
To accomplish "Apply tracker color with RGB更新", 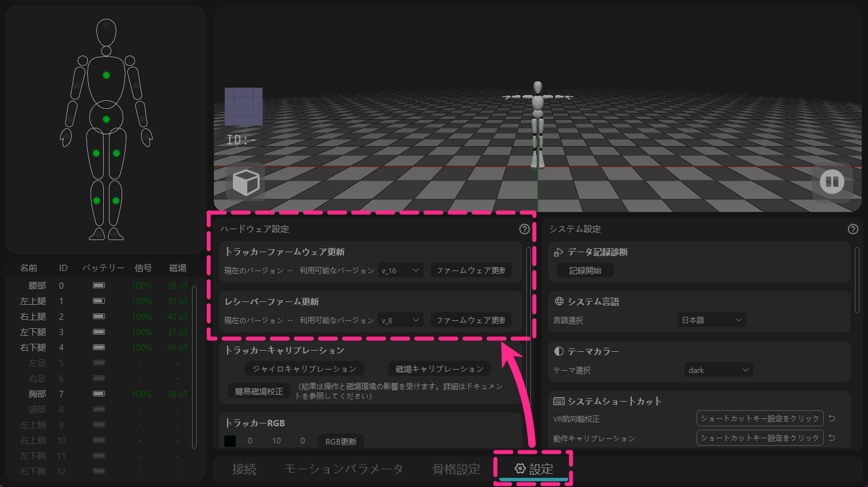I will point(341,441).
